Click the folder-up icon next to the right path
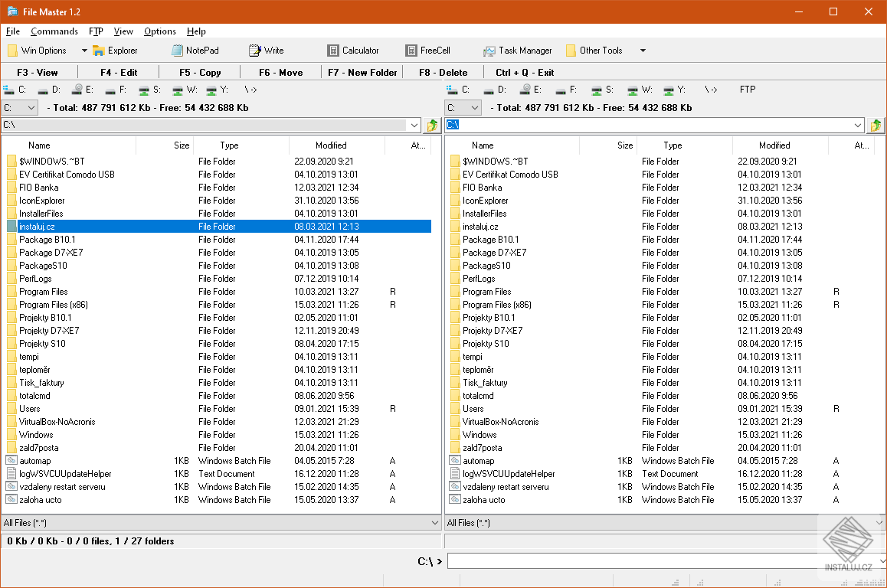 [x=876, y=125]
